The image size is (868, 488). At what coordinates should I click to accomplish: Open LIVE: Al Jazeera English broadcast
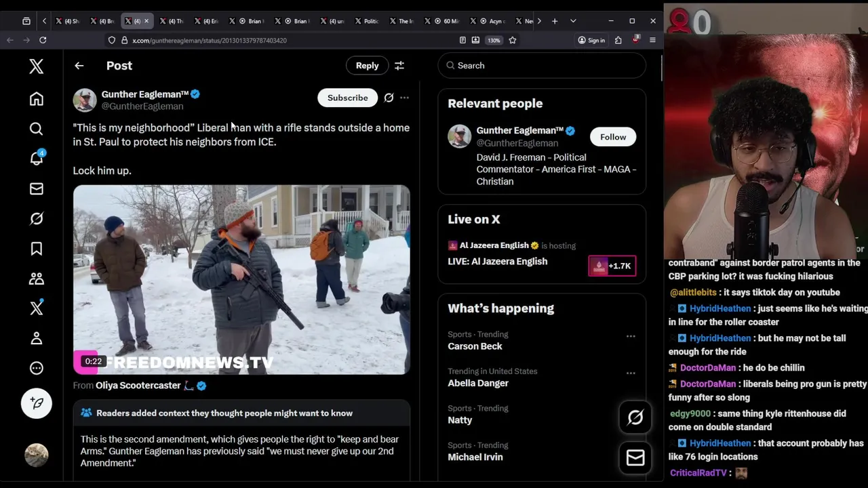tap(497, 262)
